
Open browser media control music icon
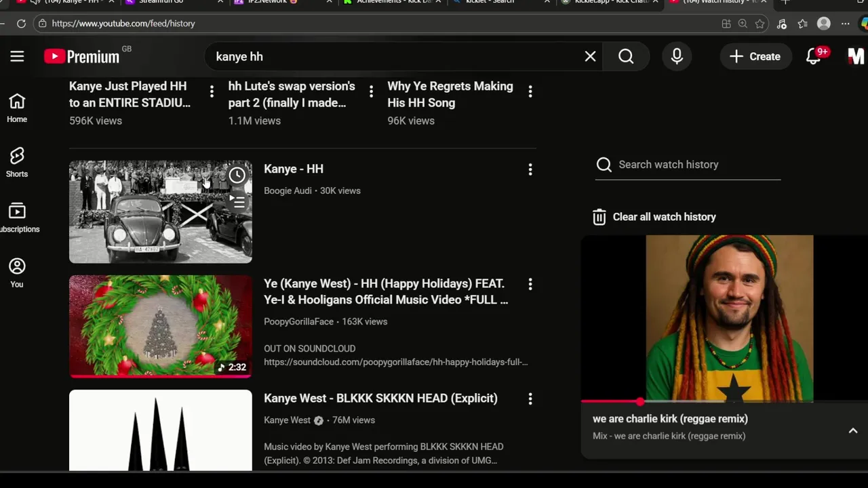pos(782,24)
